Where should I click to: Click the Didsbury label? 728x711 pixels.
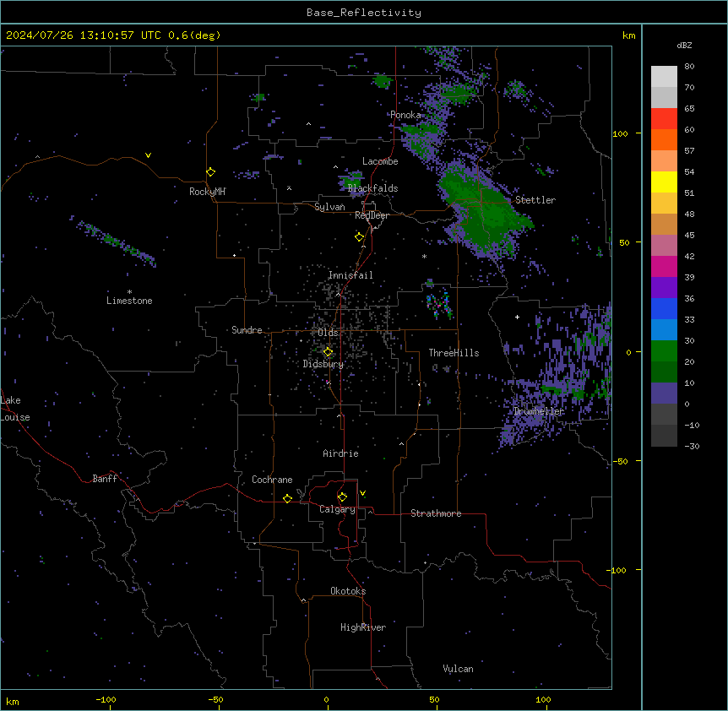[x=323, y=364]
